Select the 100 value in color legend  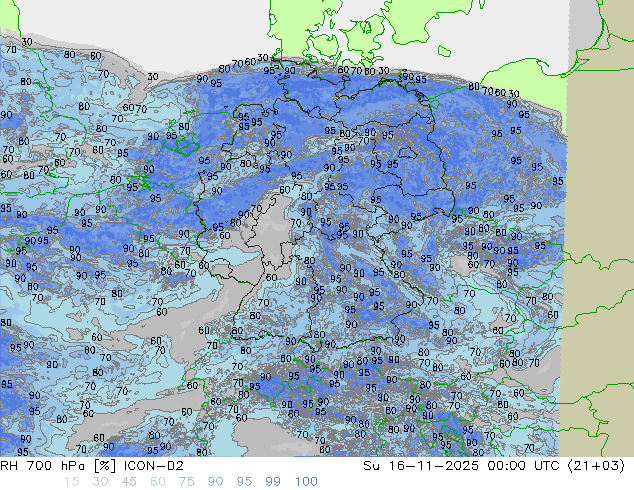(x=306, y=482)
